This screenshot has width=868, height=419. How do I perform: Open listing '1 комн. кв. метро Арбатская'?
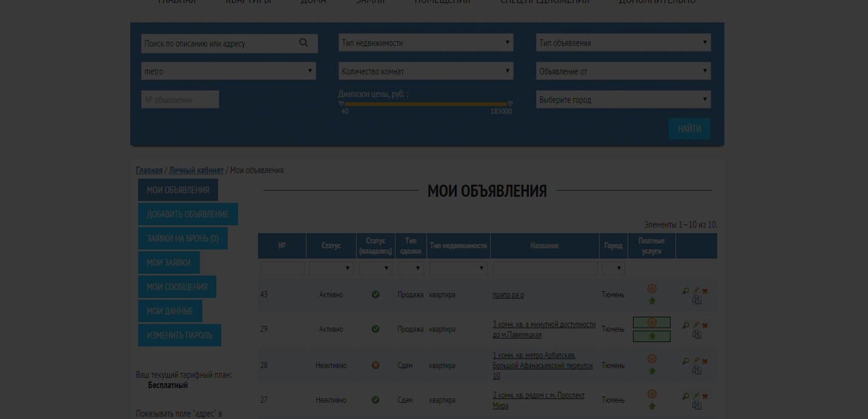(x=543, y=366)
